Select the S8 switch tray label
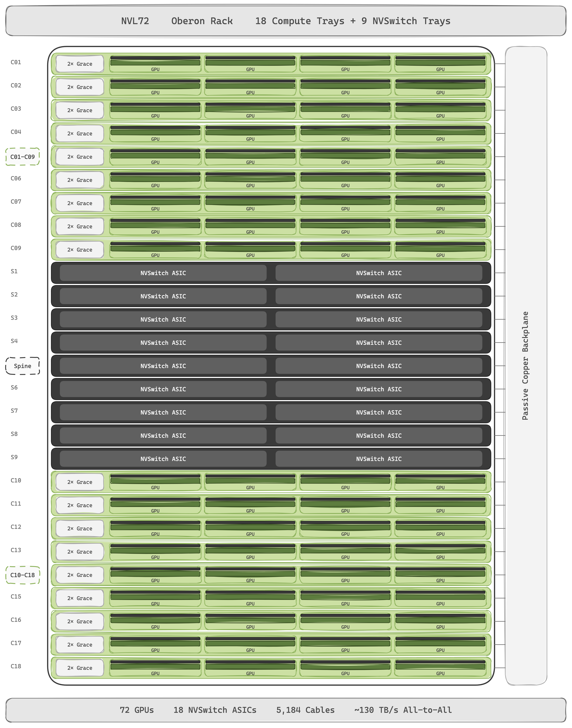572x728 pixels. pos(14,434)
